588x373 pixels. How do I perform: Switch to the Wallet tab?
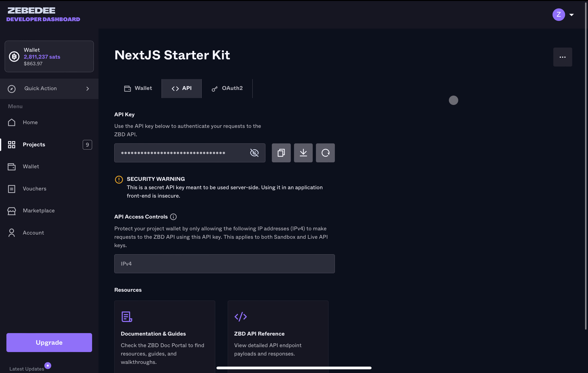click(138, 88)
